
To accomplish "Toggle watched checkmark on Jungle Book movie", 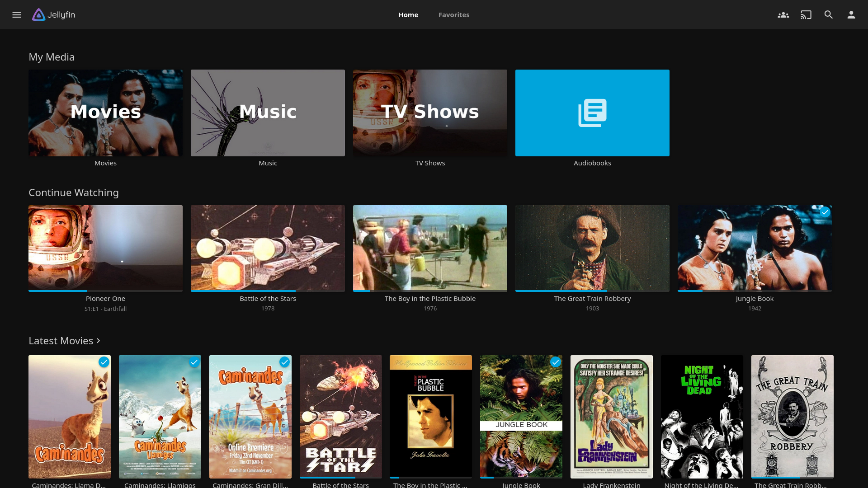I will coord(556,361).
